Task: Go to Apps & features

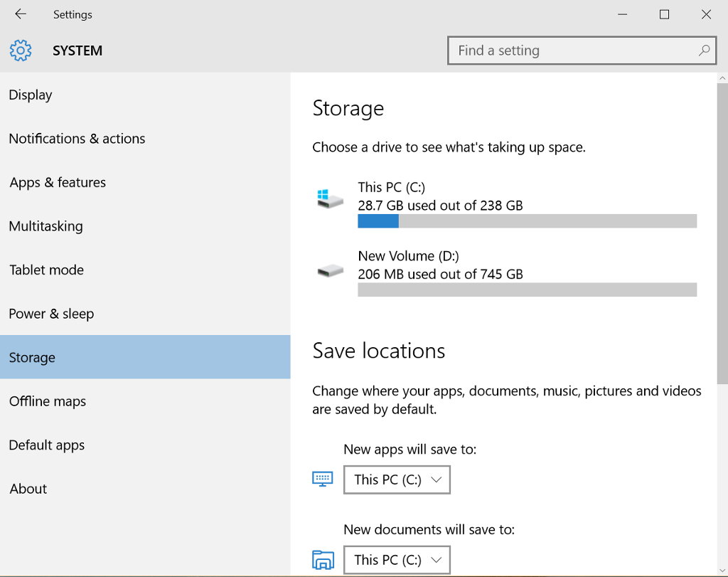Action: tap(58, 183)
